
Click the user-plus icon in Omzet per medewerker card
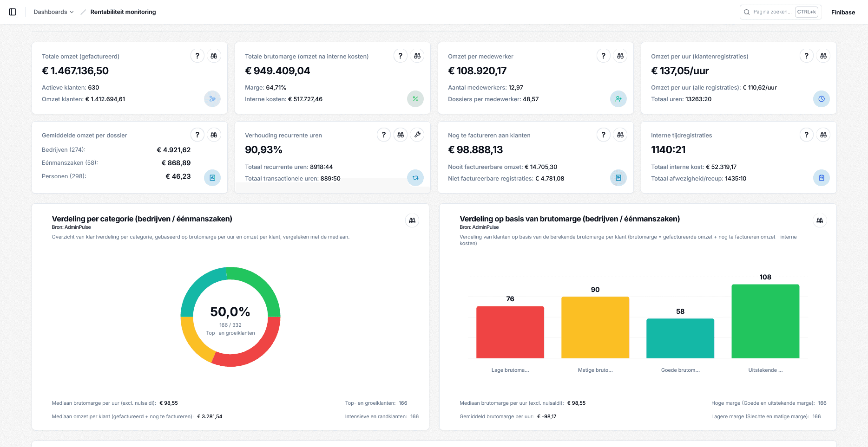coord(618,99)
